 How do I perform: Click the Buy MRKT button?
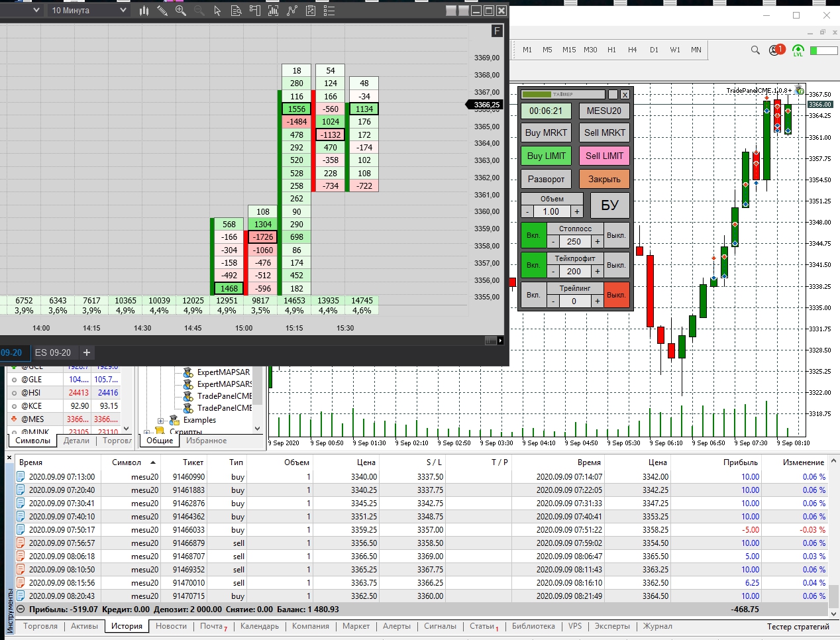546,133
